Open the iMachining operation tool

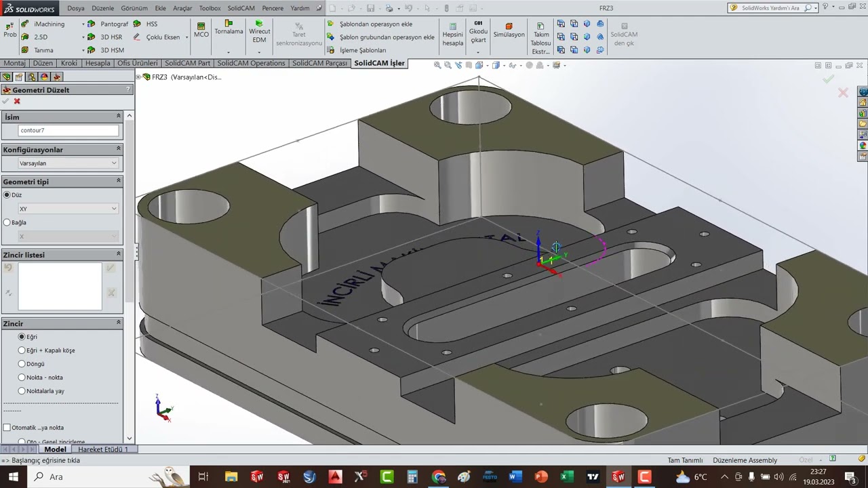point(43,24)
